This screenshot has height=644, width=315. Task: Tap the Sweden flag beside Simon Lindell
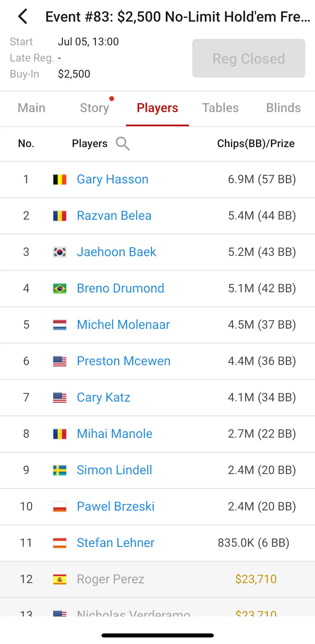coord(60,470)
